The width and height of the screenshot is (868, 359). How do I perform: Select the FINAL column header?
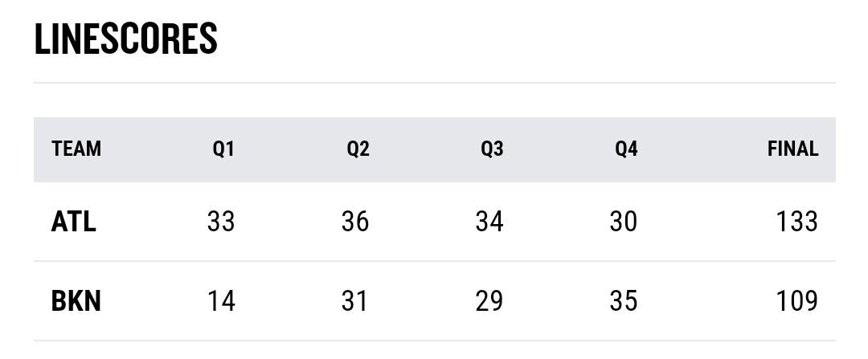[792, 149]
